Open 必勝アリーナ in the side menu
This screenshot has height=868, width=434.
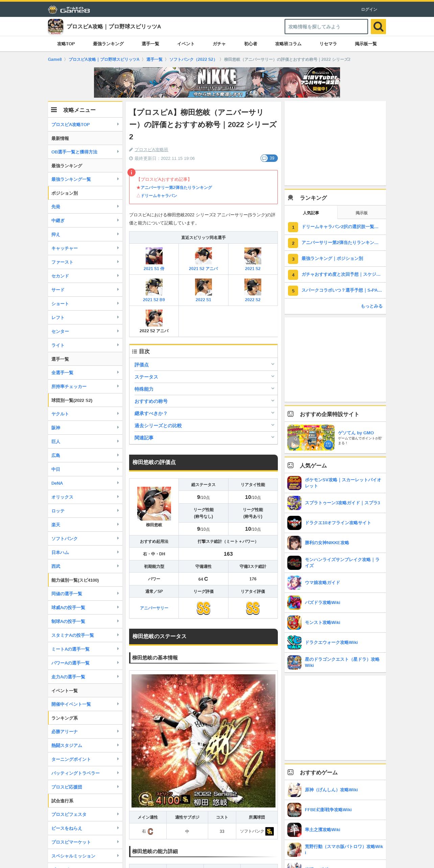(85, 731)
